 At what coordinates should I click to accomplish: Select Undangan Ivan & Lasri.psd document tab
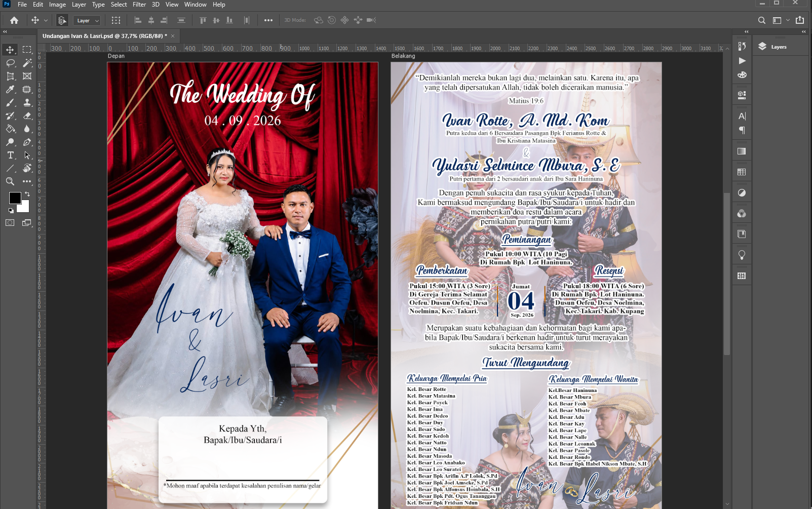[x=104, y=36]
